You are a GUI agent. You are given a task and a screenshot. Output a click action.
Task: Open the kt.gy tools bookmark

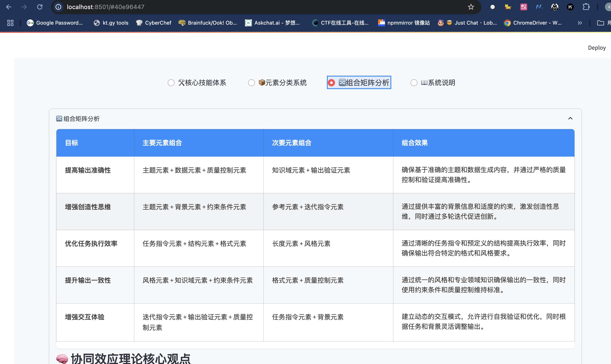111,23
